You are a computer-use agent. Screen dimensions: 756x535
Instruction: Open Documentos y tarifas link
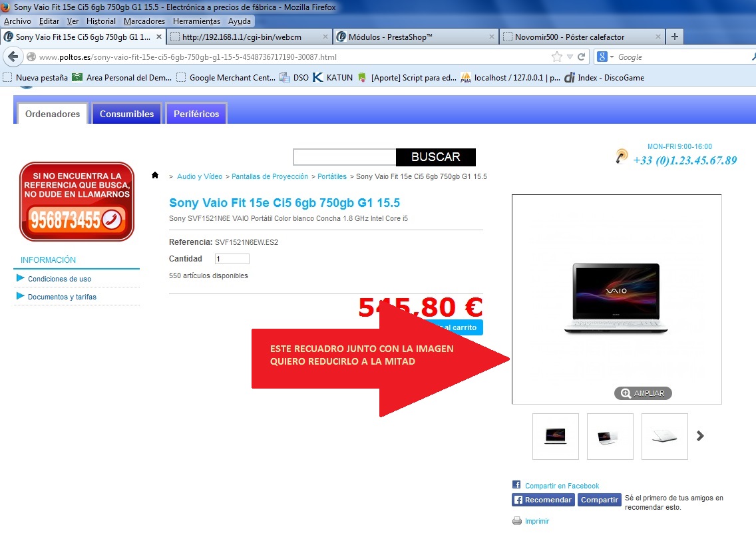coord(62,297)
